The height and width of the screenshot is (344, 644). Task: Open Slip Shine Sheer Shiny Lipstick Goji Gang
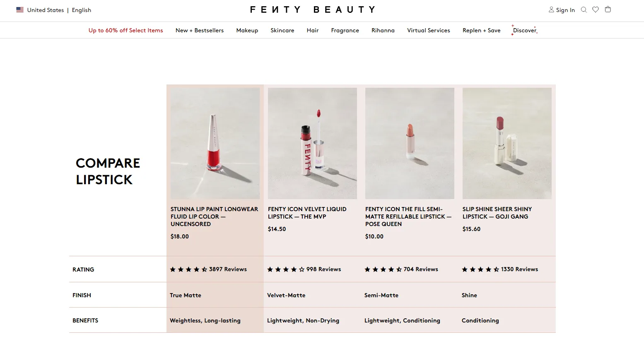point(497,212)
